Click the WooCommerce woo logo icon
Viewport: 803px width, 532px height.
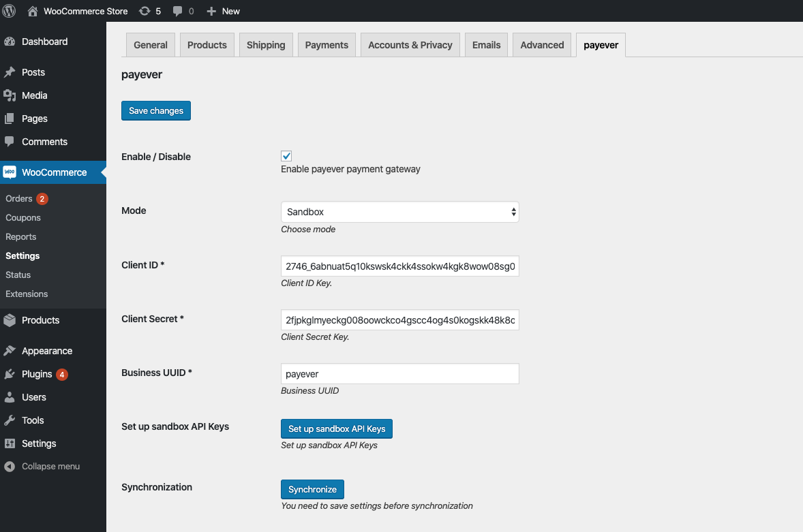(x=10, y=172)
